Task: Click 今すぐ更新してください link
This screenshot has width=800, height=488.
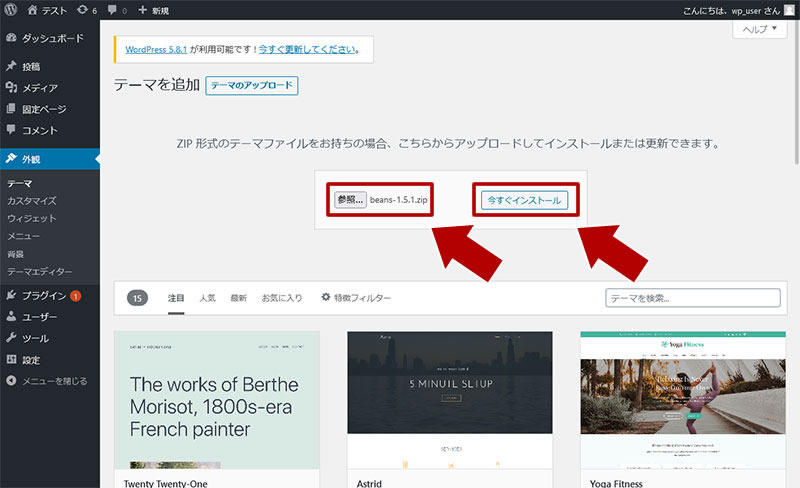Action: click(307, 50)
